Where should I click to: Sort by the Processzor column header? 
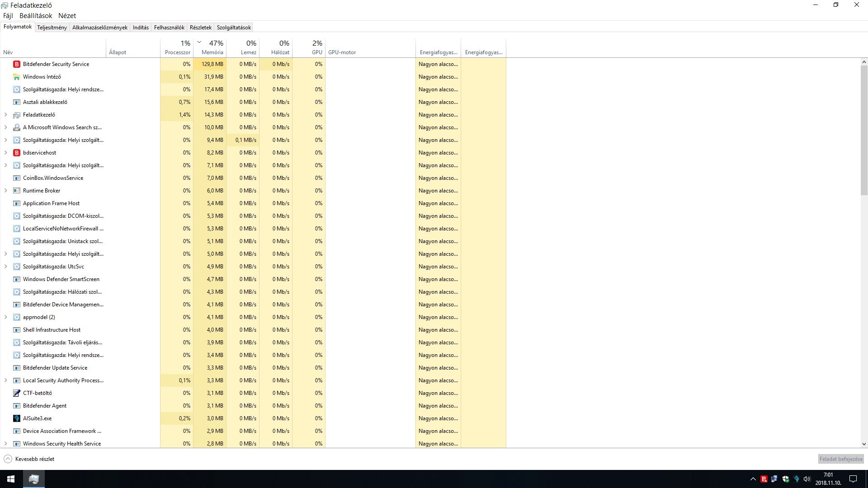coord(177,48)
